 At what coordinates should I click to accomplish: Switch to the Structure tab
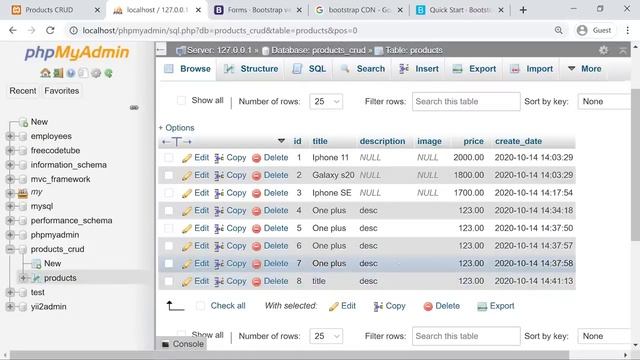tap(251, 69)
